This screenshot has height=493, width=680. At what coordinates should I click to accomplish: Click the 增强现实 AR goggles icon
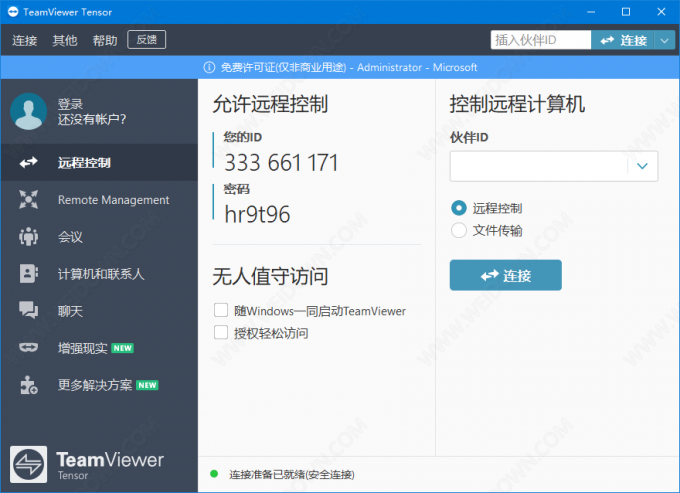coord(29,348)
